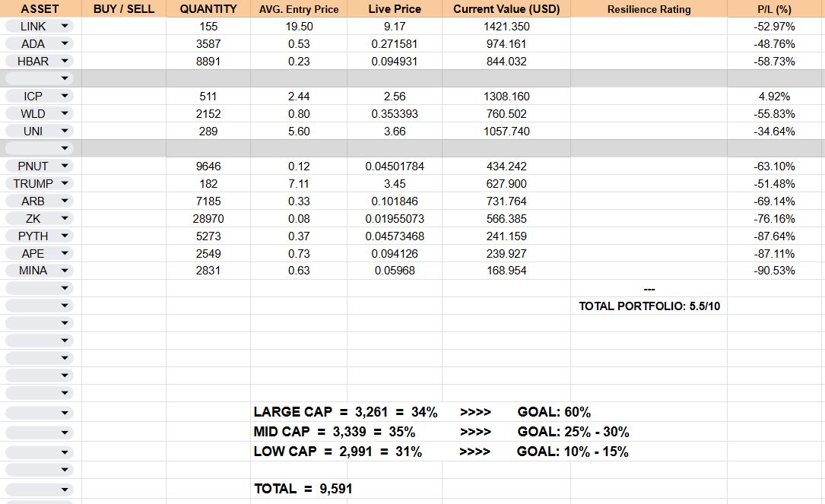
Task: Select P/L cell -52.97%
Action: coord(774,27)
